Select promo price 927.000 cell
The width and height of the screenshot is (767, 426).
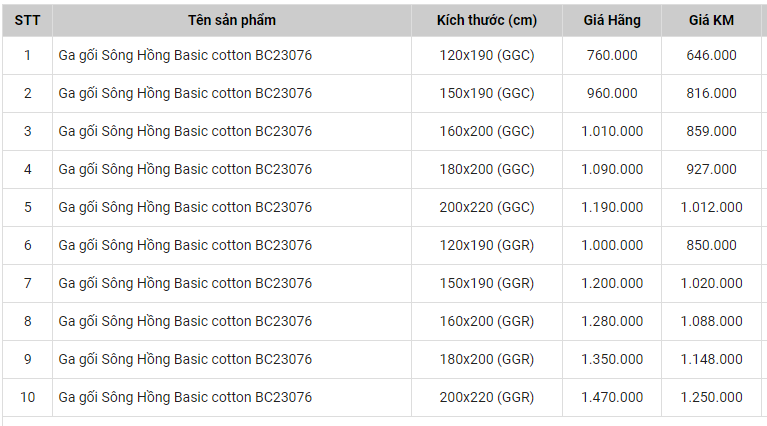(x=711, y=170)
